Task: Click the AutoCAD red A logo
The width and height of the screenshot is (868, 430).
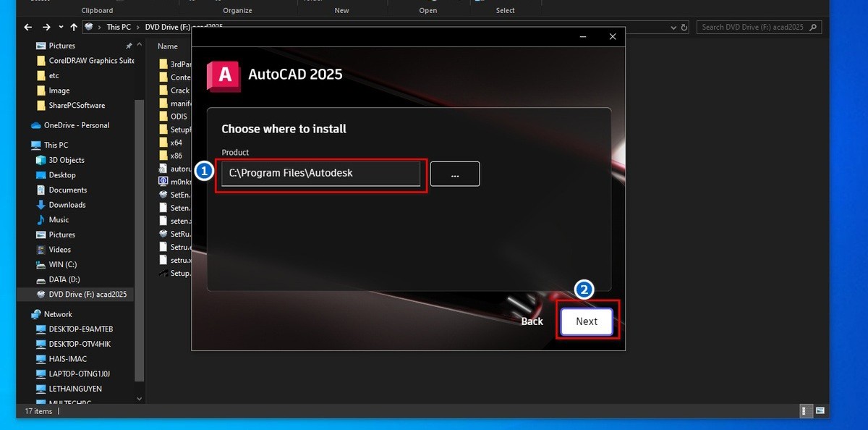Action: point(224,75)
